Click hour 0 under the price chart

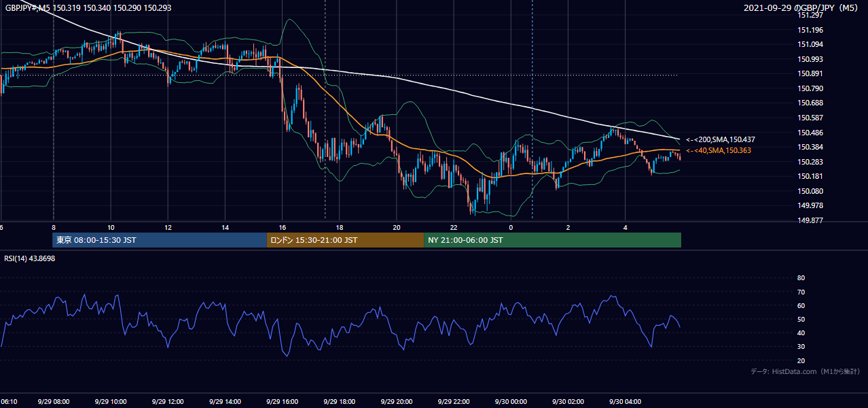511,228
